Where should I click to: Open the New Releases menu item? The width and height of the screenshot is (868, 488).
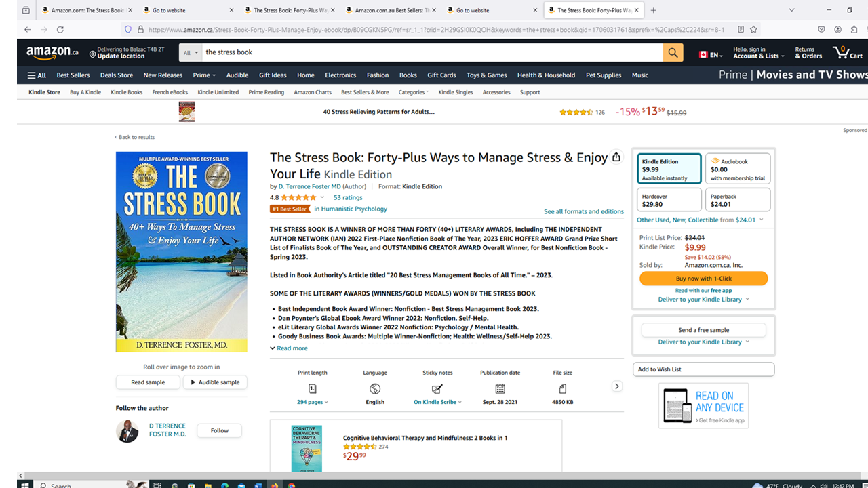click(163, 75)
